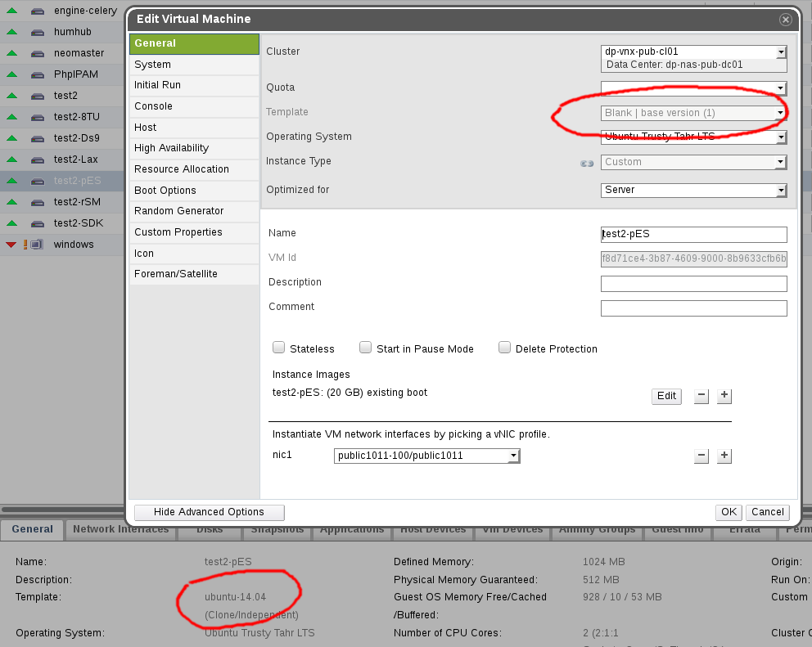Expand the Optimized for dropdown

(781, 190)
